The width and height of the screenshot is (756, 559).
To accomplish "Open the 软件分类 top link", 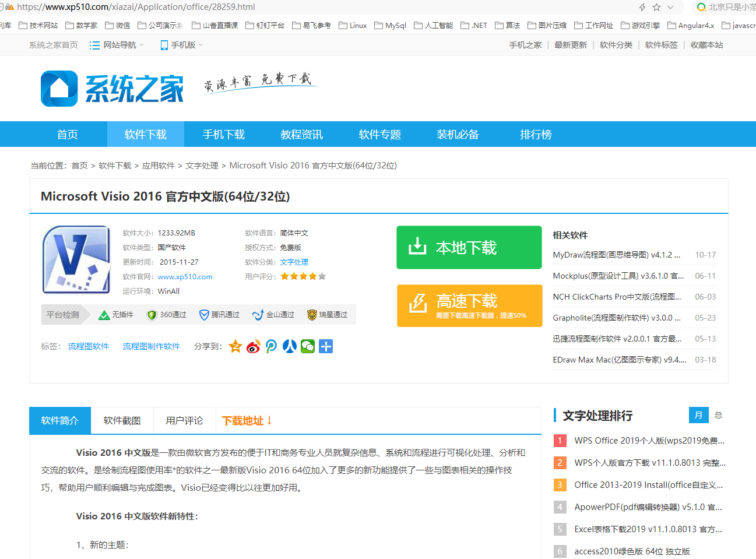I will click(616, 45).
